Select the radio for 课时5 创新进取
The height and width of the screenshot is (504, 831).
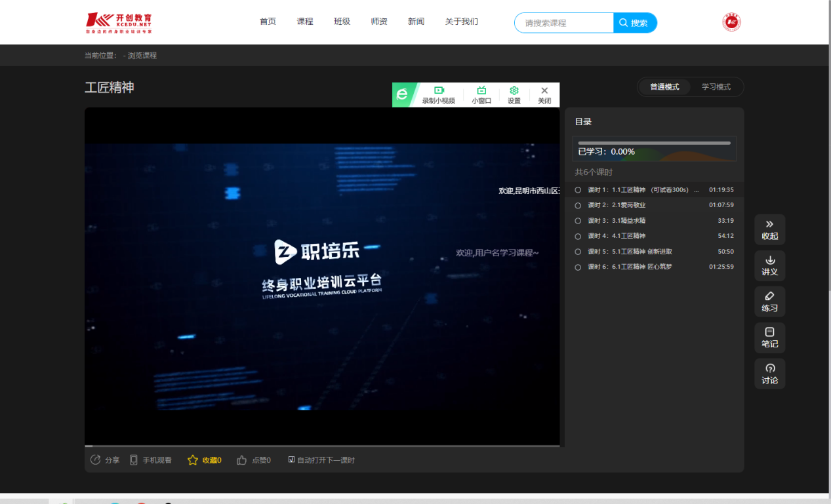[x=578, y=252]
